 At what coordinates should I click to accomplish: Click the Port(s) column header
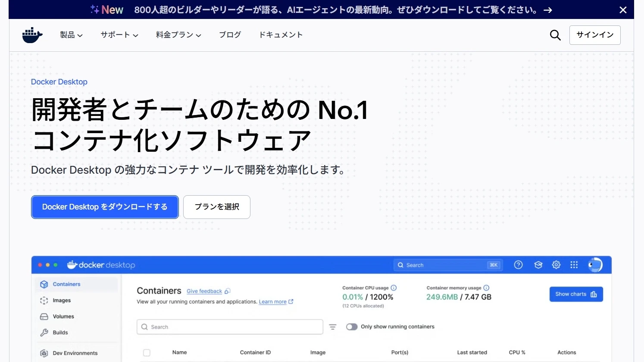400,353
